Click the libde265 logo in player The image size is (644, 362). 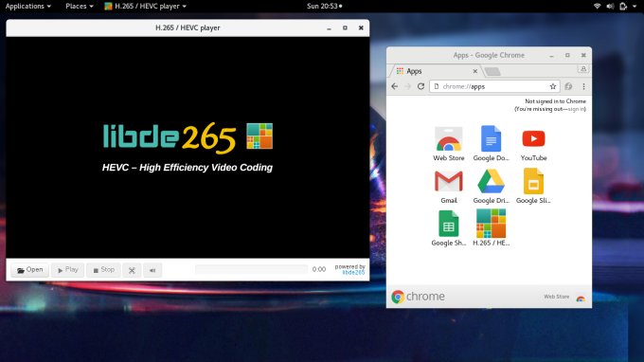188,137
